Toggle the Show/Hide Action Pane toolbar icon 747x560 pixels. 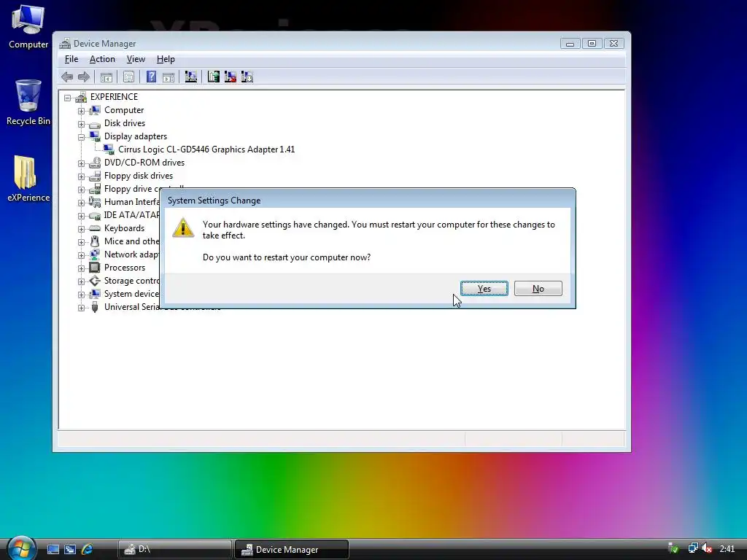click(x=169, y=77)
